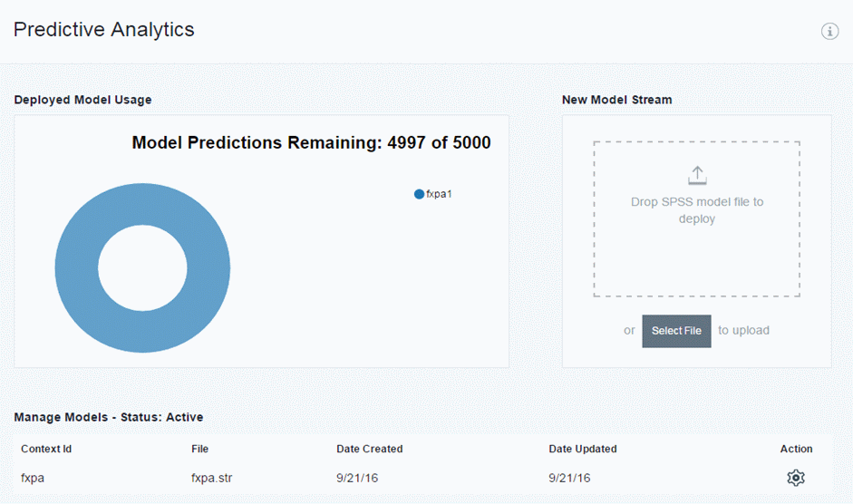Open the gear action for fxpa model

click(796, 478)
